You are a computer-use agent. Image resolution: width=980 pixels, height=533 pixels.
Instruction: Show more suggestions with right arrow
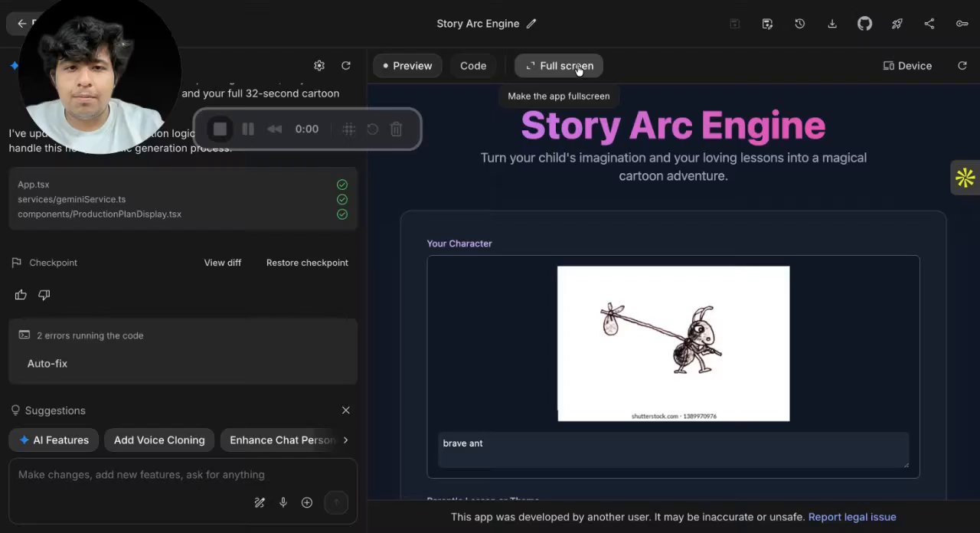point(345,440)
